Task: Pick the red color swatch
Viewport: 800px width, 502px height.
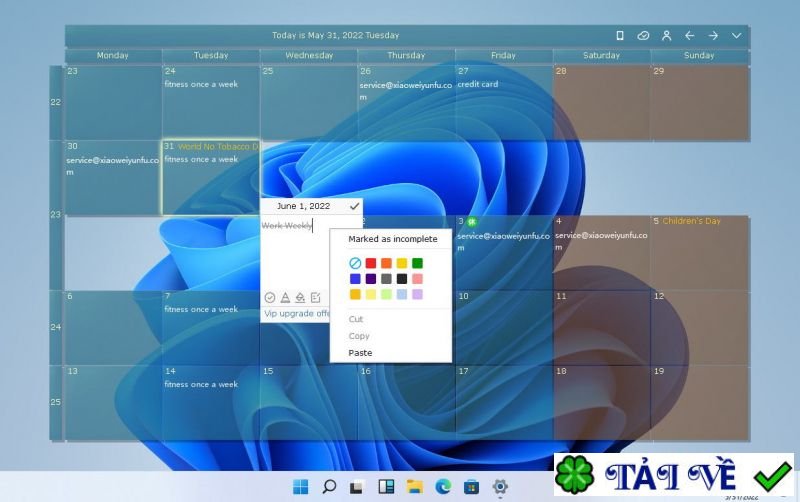Action: 371,263
